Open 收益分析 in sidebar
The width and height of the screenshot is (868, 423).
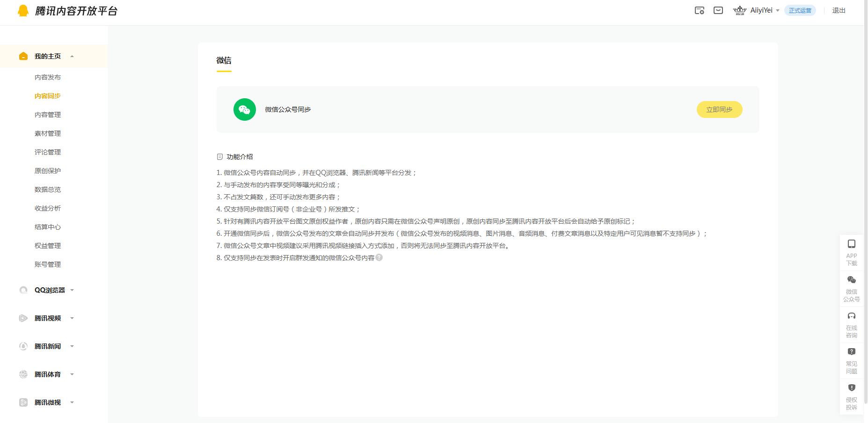(48, 208)
